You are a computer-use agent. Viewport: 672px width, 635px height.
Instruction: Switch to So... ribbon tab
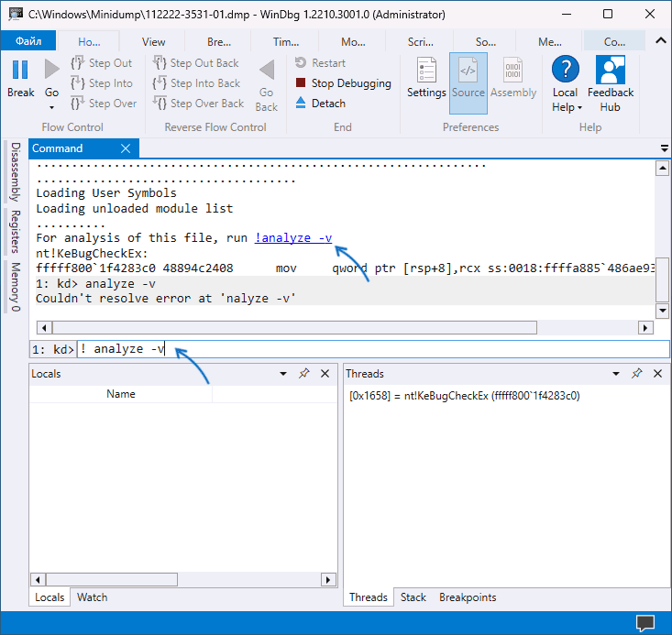(486, 42)
